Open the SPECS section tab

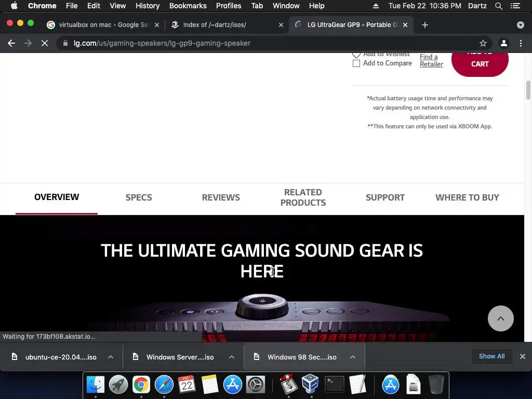[139, 197]
